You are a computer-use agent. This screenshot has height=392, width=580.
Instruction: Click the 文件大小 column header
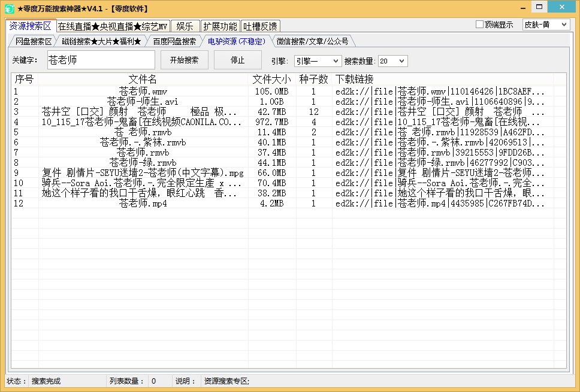[272, 79]
